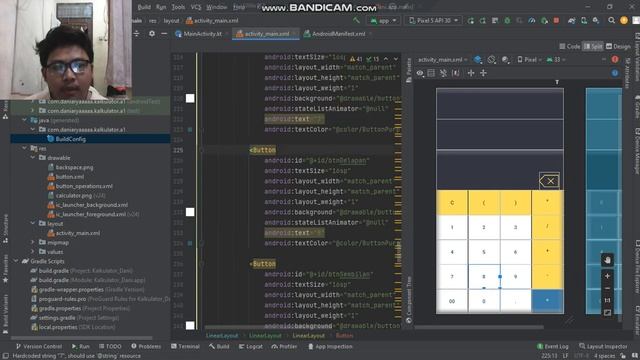Open the VCS menu

point(196,7)
